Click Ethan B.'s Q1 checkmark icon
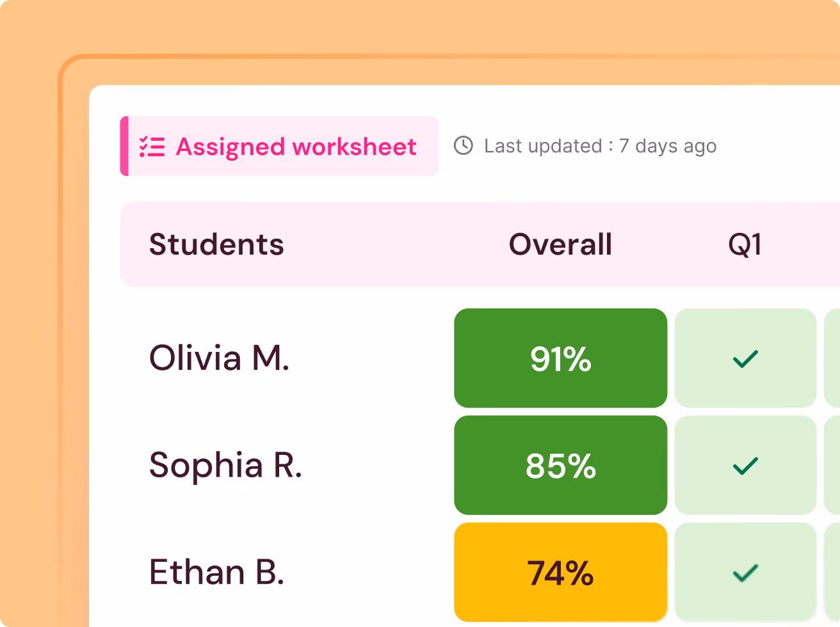The height and width of the screenshot is (627, 840). pyautogui.click(x=745, y=573)
